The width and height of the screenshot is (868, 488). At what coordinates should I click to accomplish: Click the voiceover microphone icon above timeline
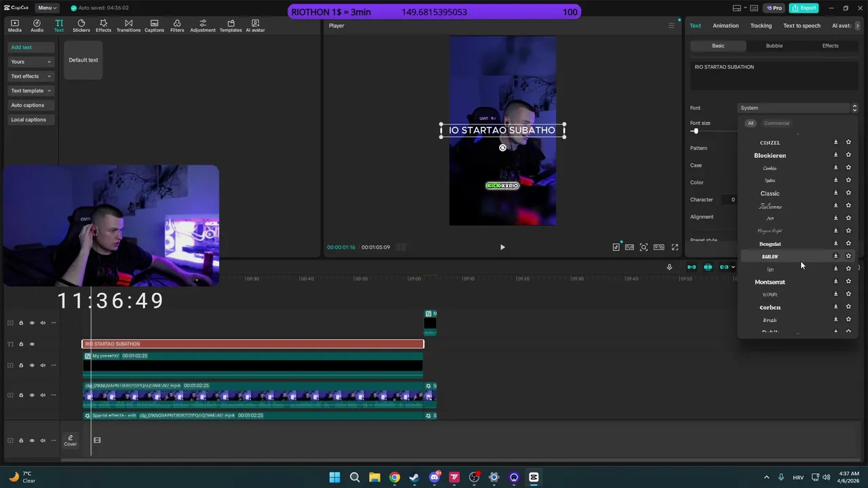[x=669, y=267]
